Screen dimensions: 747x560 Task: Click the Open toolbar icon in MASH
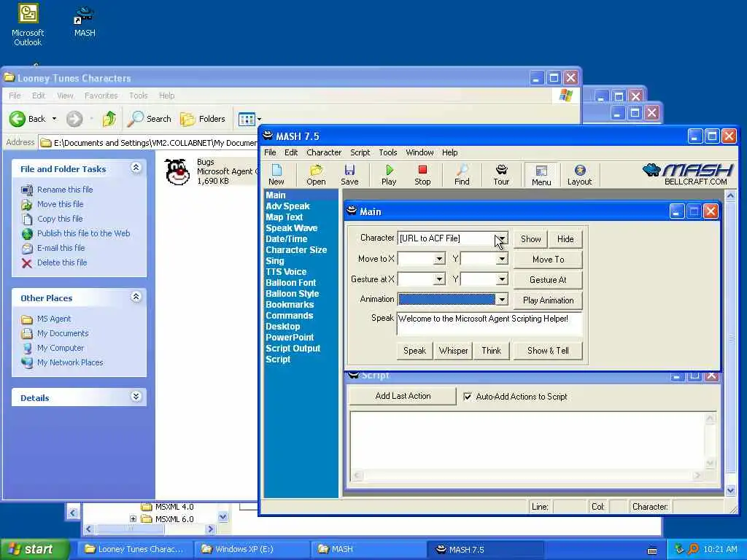[316, 175]
